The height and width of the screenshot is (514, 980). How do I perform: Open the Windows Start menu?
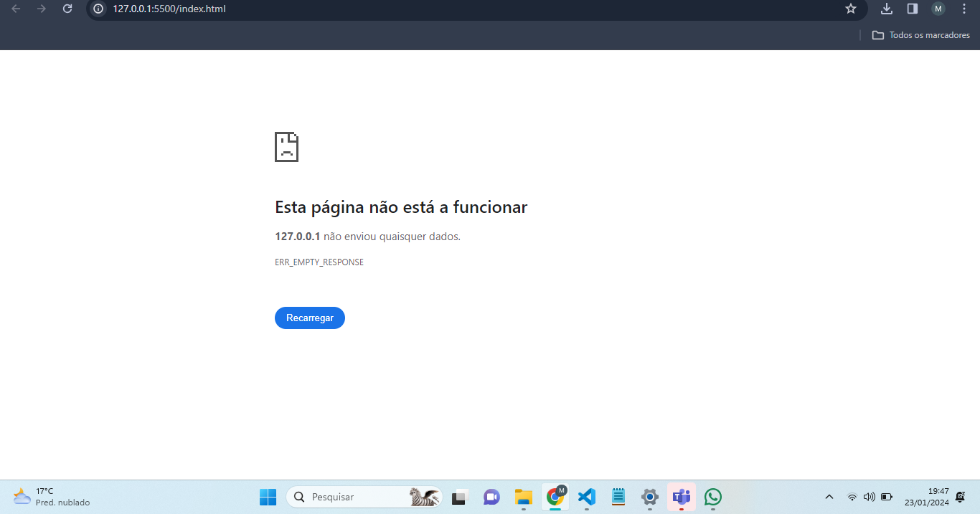pos(268,497)
